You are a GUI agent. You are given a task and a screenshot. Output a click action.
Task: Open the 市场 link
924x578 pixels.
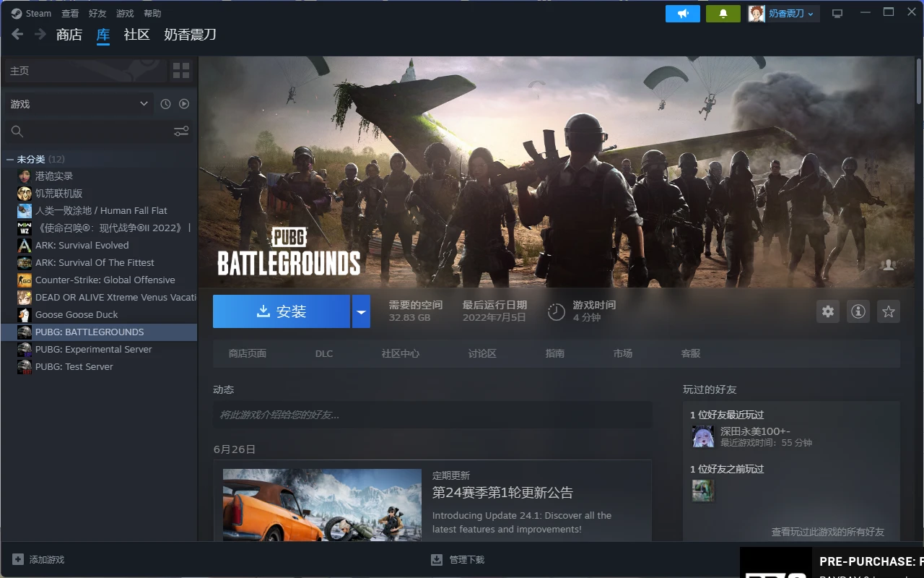(x=623, y=353)
